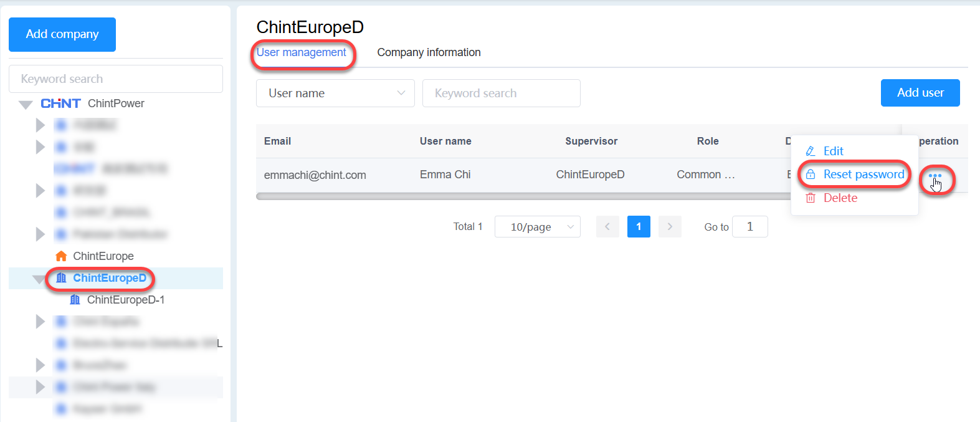Click the Email column header

(x=278, y=141)
